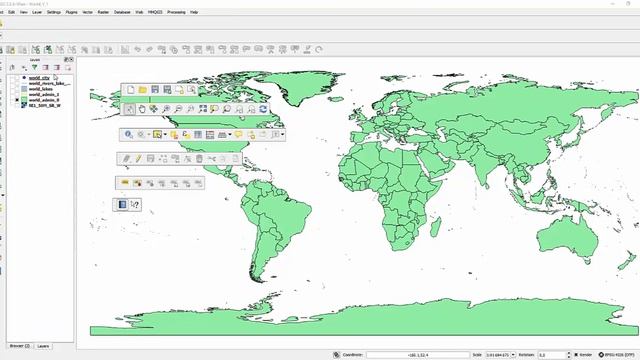
Task: Switch to the Browser panel tab
Action: click(20, 346)
